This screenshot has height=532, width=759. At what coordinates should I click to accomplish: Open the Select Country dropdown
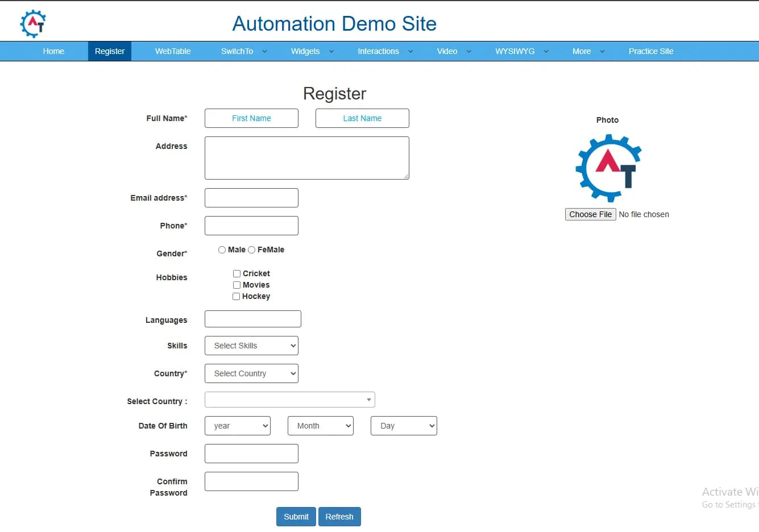click(251, 373)
